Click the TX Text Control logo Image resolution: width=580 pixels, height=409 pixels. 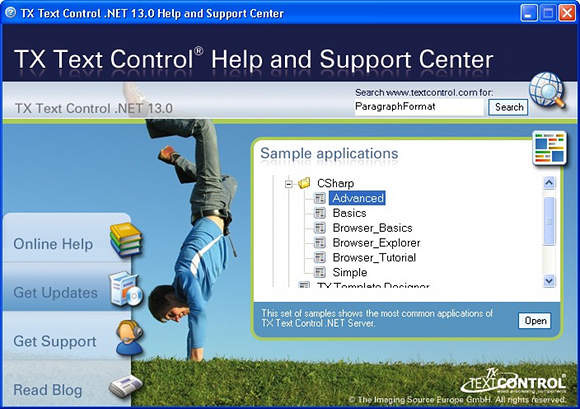coord(514,381)
